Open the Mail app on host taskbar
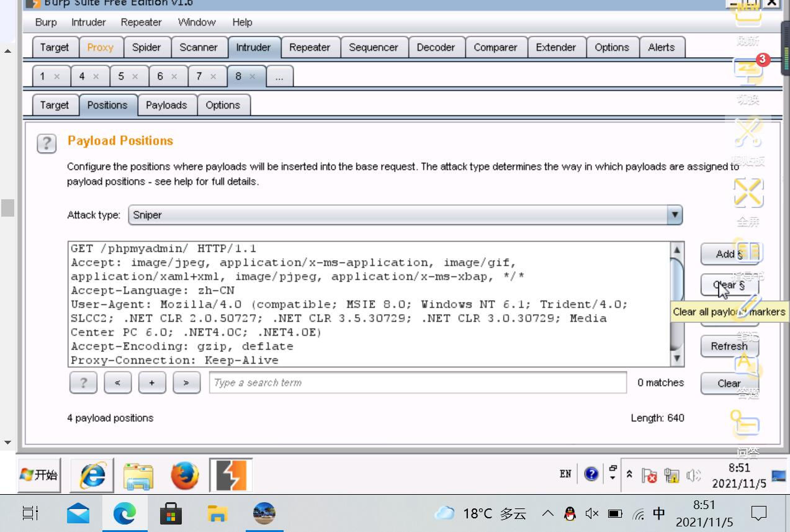The image size is (790, 532). point(78,513)
